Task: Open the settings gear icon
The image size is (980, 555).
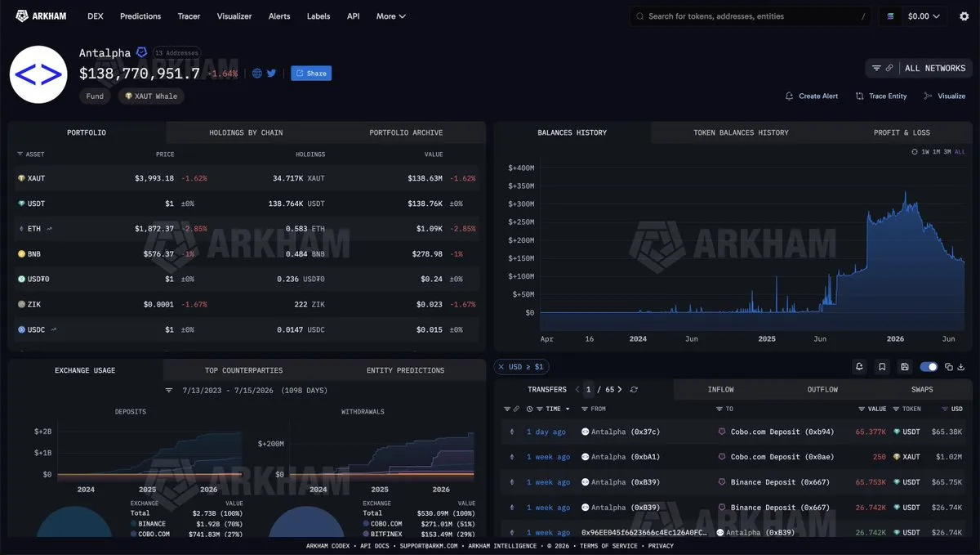Action: (x=964, y=16)
